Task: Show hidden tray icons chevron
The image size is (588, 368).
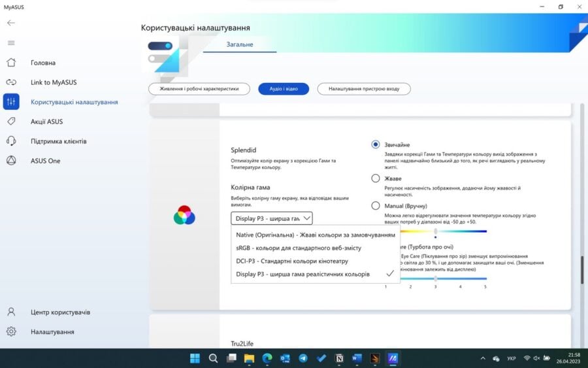Action: click(x=483, y=358)
